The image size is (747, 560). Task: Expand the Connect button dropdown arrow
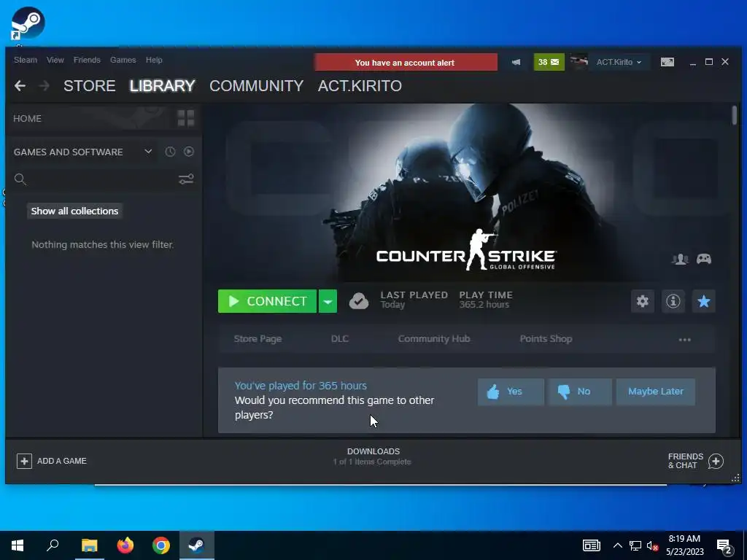[x=328, y=301]
